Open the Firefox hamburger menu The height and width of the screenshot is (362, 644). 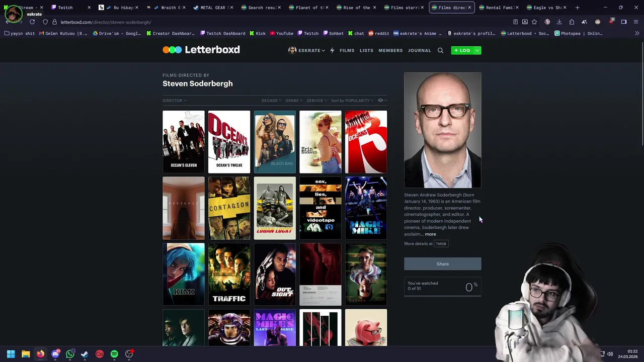[x=636, y=22]
